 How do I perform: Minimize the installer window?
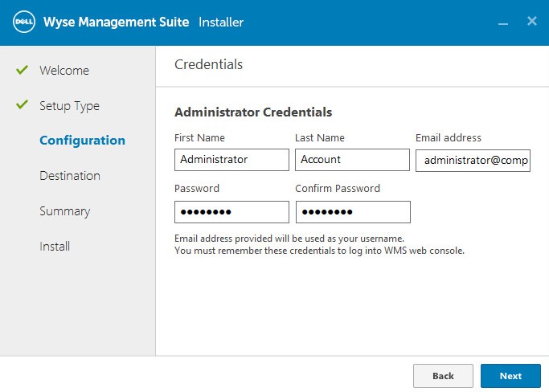click(503, 22)
